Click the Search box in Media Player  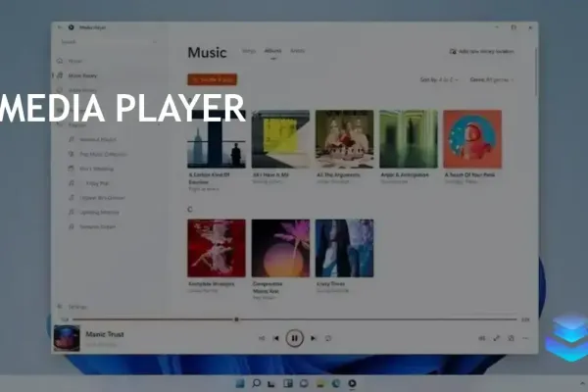pos(109,42)
